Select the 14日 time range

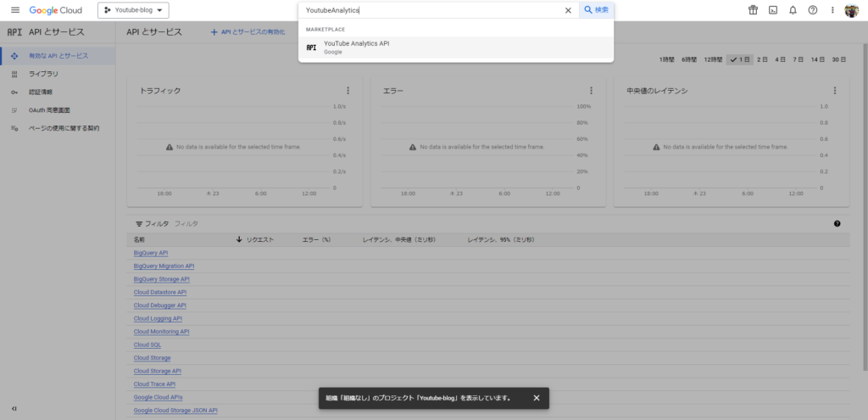coord(818,59)
